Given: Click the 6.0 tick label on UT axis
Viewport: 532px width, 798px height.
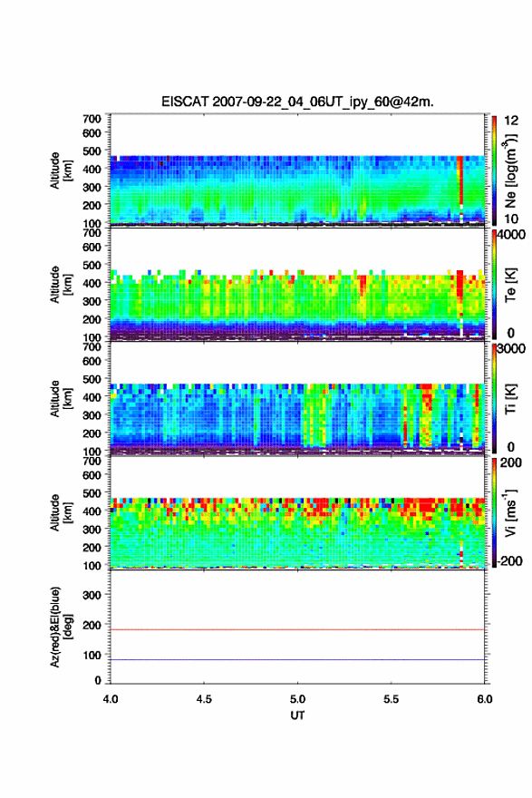Looking at the screenshot, I should pyautogui.click(x=485, y=699).
